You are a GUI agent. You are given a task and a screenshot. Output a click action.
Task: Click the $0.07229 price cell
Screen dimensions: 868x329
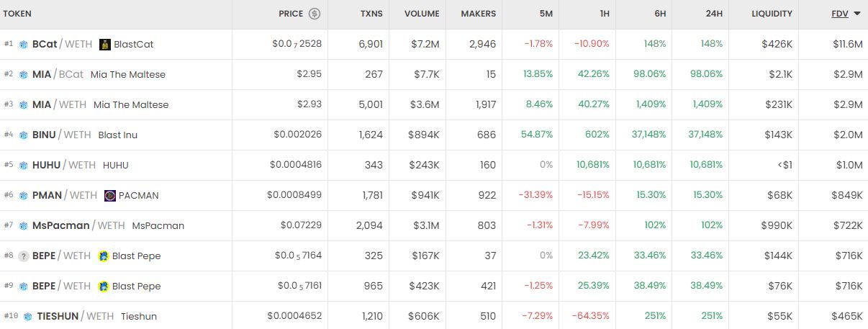301,225
